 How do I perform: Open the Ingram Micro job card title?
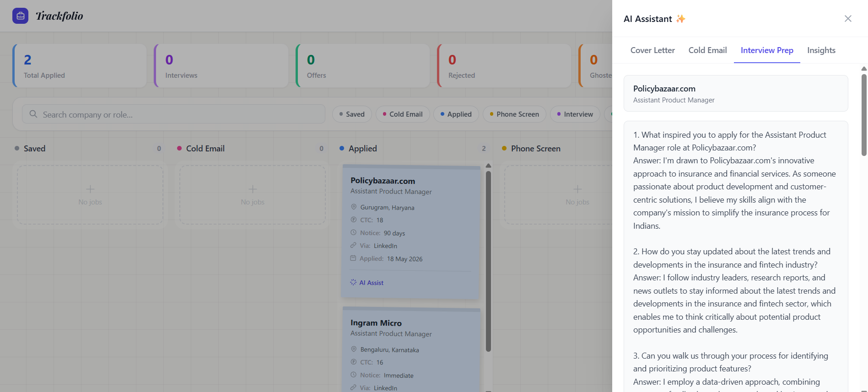[x=376, y=323]
